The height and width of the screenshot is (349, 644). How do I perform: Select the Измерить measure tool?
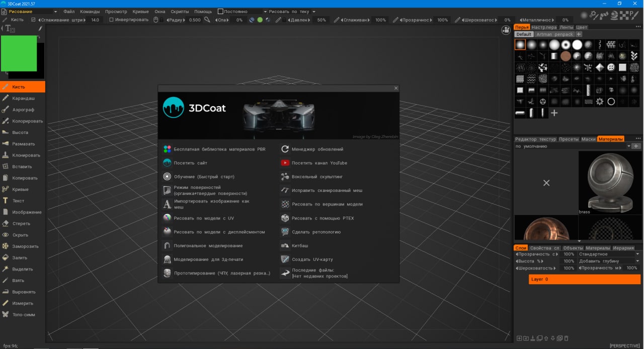pyautogui.click(x=23, y=303)
